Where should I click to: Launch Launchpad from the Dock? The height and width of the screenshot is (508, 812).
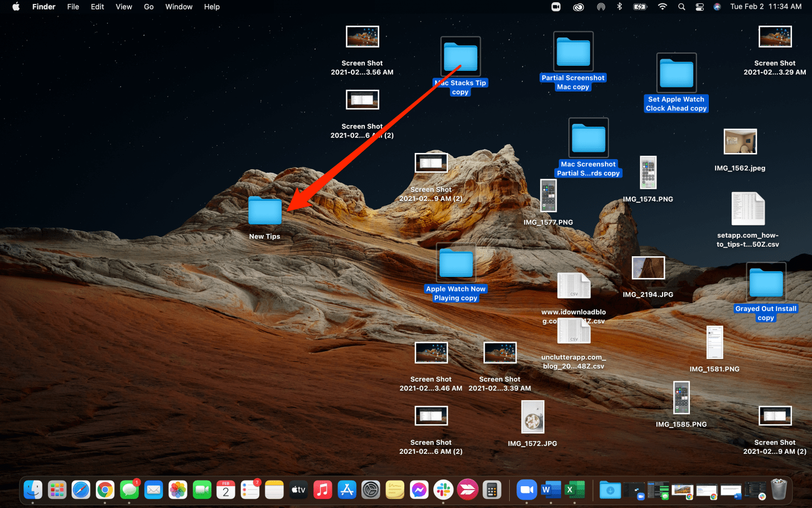click(x=57, y=490)
